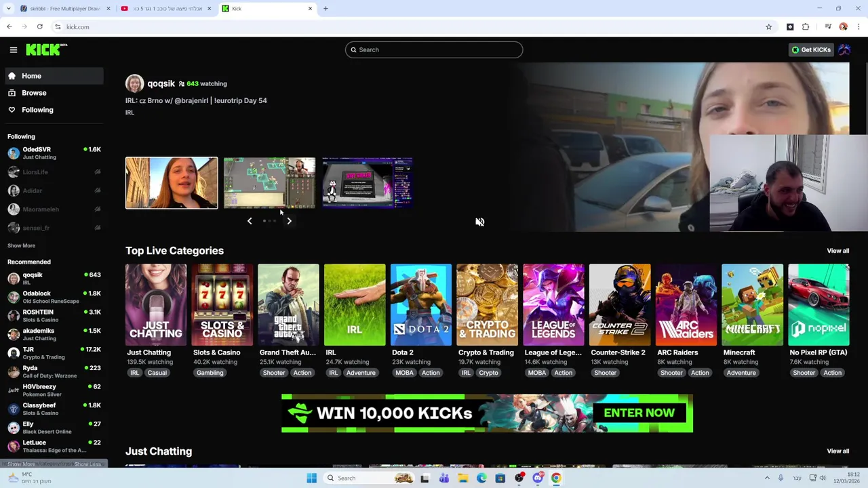Open HGVbreezy in Recommended list

tap(54, 390)
